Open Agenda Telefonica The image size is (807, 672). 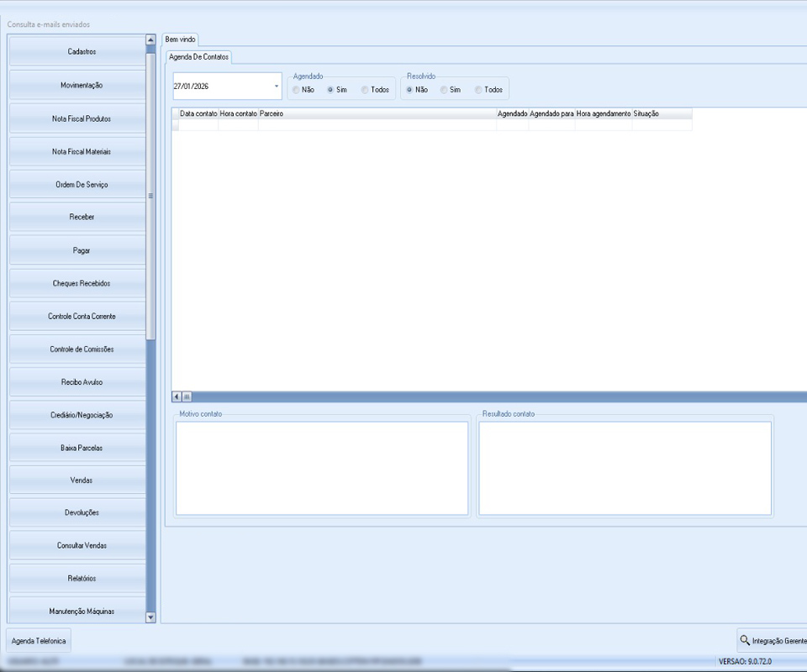[39, 641]
